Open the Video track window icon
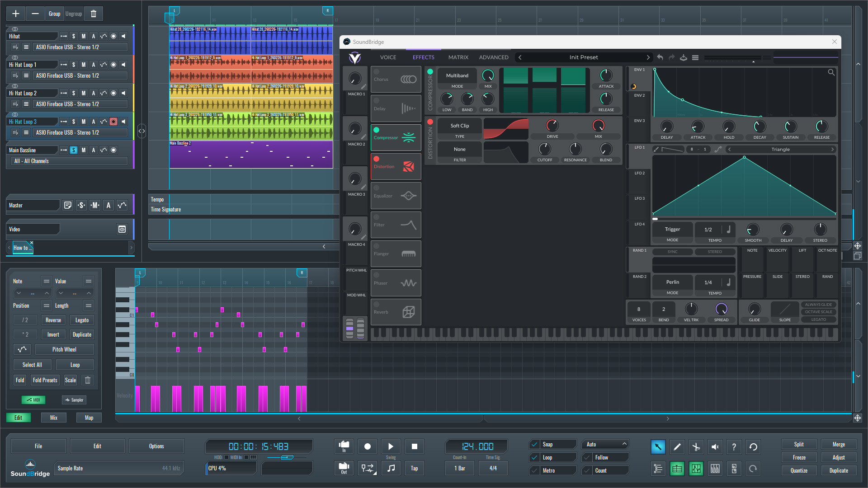868x488 pixels. pyautogui.click(x=122, y=229)
